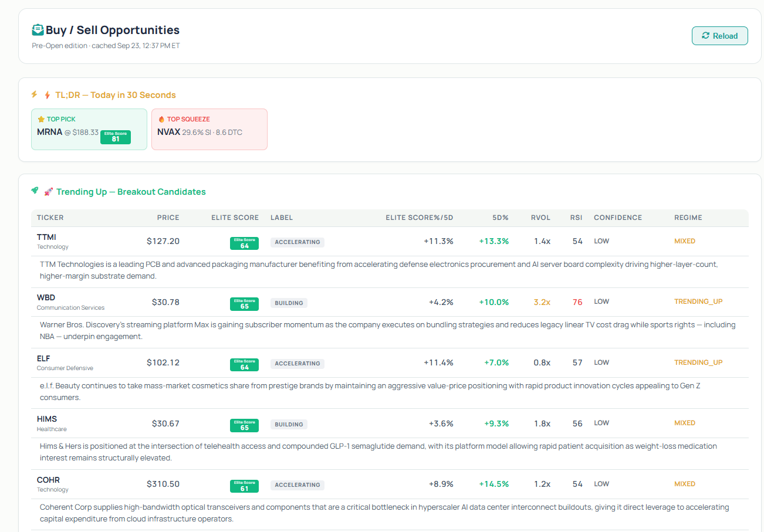Click the ACCELERATING label in TTMI row

click(298, 242)
